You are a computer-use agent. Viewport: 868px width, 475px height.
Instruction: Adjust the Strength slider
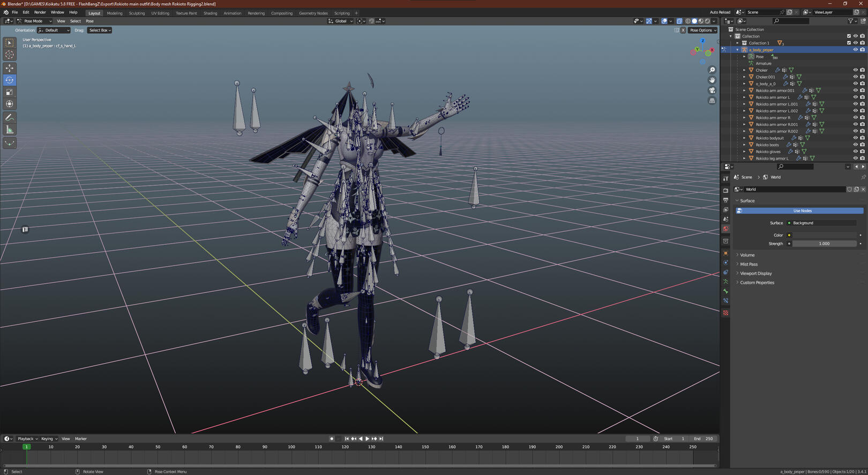[x=824, y=244]
